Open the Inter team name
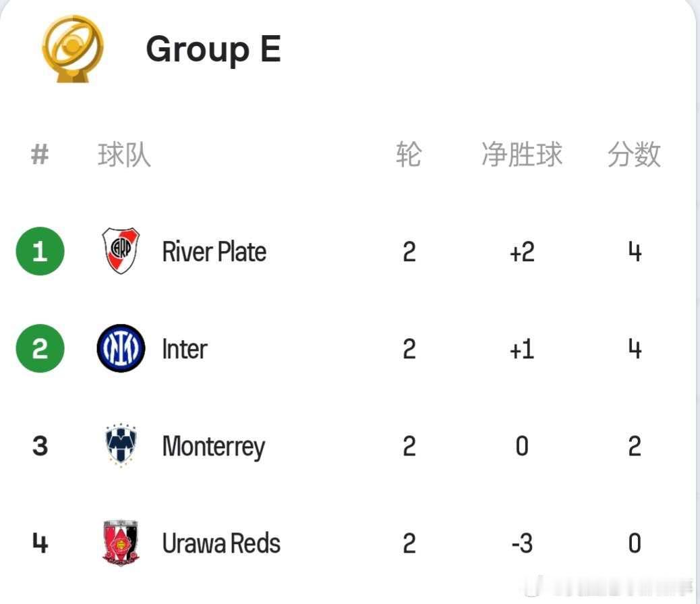The width and height of the screenshot is (700, 604). pyautogui.click(x=185, y=349)
